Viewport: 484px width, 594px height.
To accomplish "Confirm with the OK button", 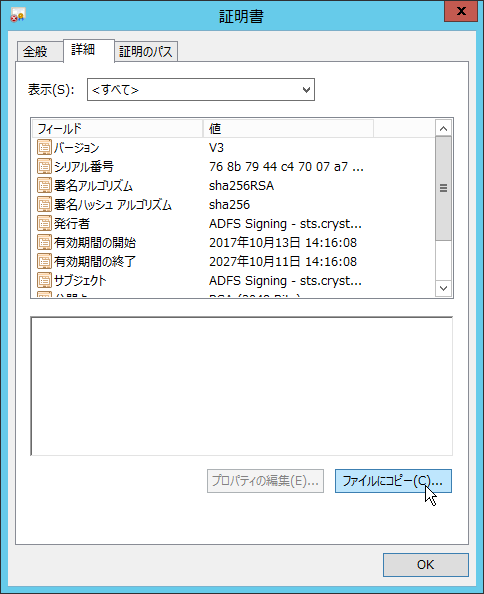I will pos(426,565).
